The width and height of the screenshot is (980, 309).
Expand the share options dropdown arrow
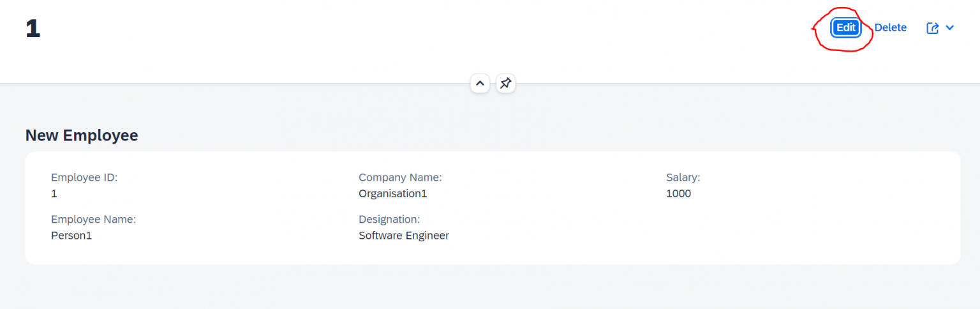click(x=949, y=28)
